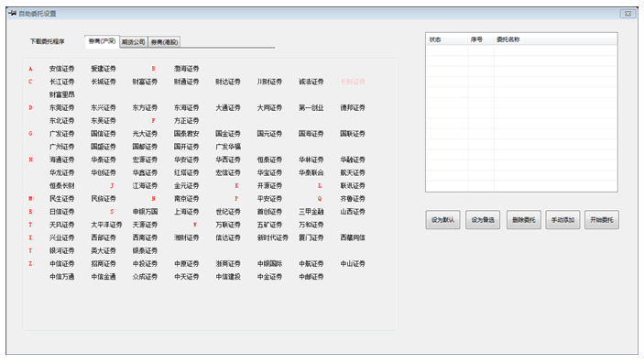The height and width of the screenshot is (364, 644).
Task: Click the 设为默认 button
Action: (442, 220)
